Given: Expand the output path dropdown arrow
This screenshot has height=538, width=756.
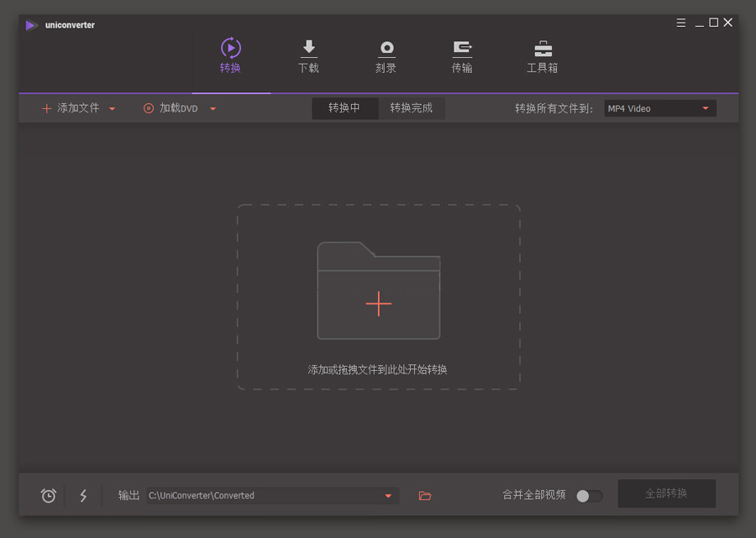Looking at the screenshot, I should tap(388, 495).
